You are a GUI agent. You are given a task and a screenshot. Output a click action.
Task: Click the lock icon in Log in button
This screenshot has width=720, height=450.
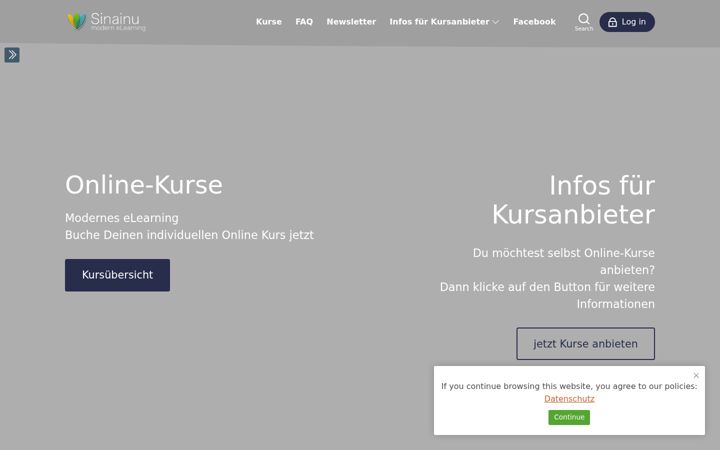[x=612, y=22]
